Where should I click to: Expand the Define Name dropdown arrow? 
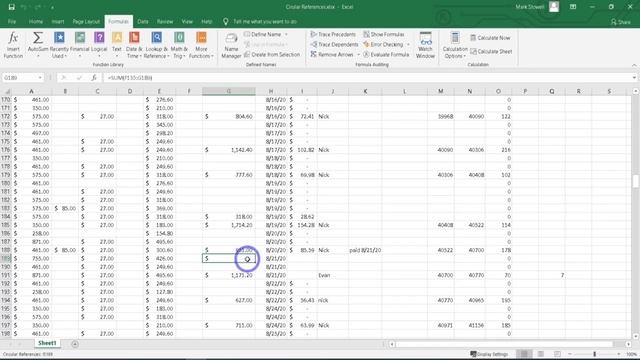(x=286, y=34)
